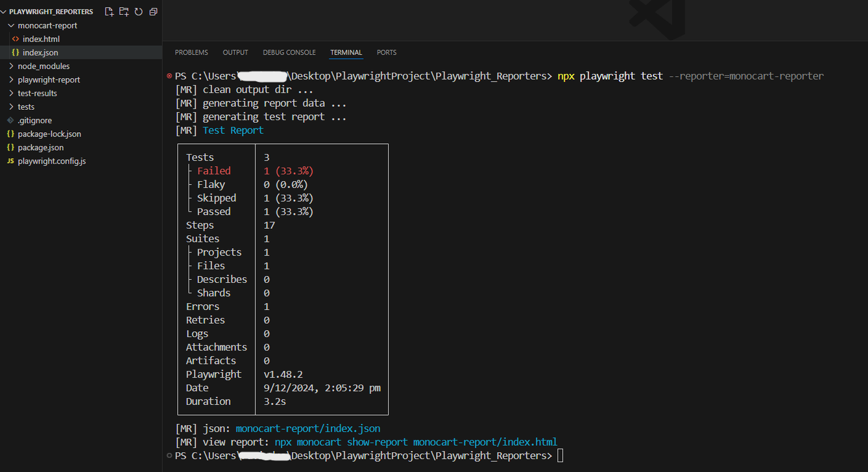Click the red error circle at first prompt
Viewport: 868px width, 472px height.
point(169,76)
